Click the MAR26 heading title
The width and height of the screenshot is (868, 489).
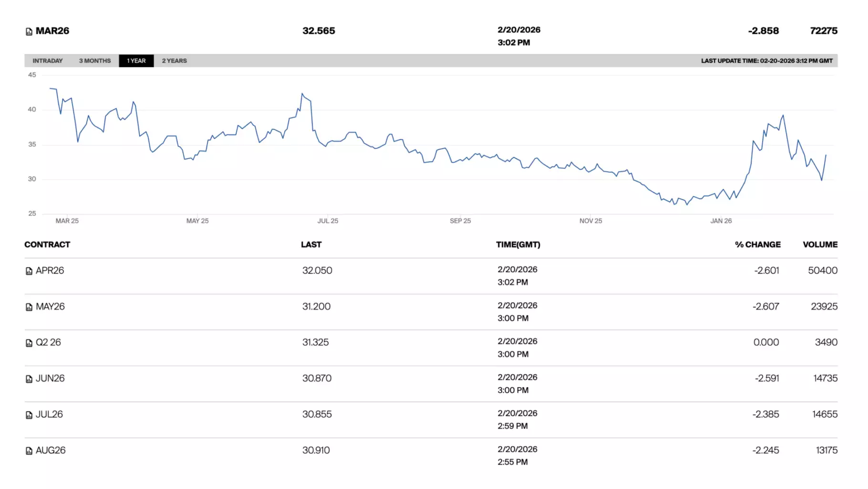tap(52, 31)
